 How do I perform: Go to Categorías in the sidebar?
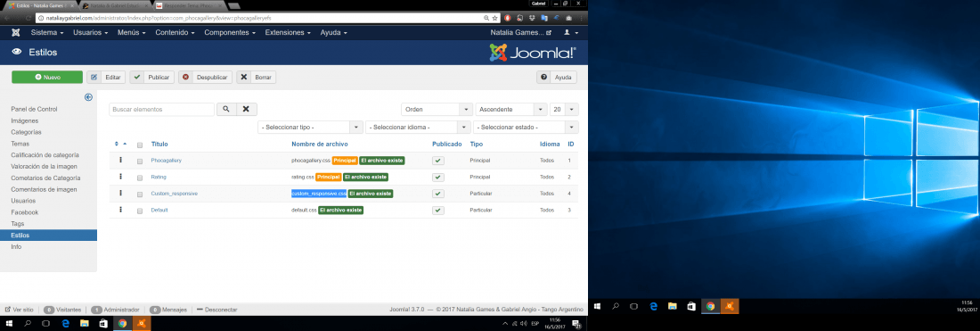pos(26,132)
